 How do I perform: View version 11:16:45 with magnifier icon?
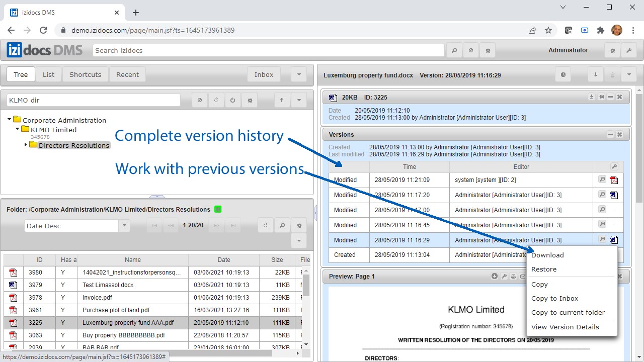click(602, 225)
